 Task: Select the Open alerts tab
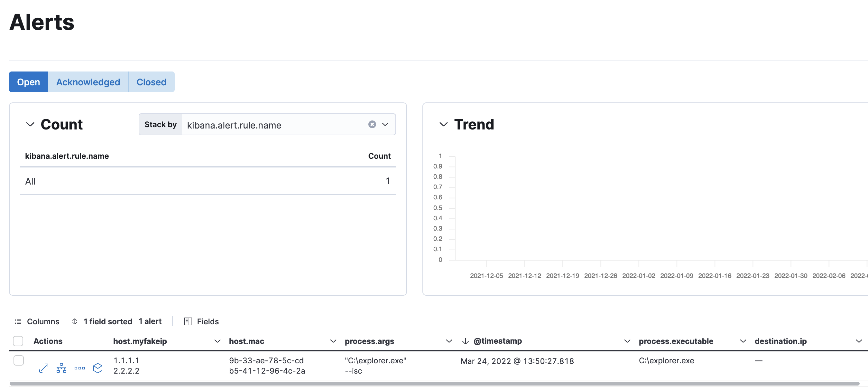pos(28,81)
